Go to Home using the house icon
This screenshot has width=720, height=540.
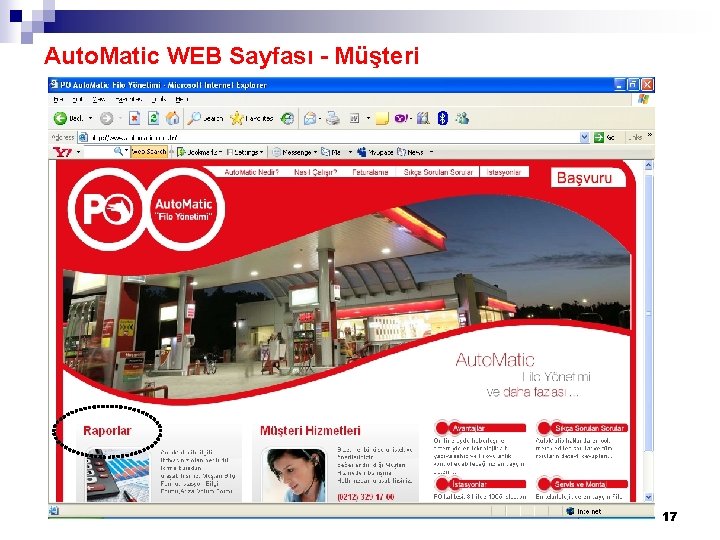click(x=173, y=118)
